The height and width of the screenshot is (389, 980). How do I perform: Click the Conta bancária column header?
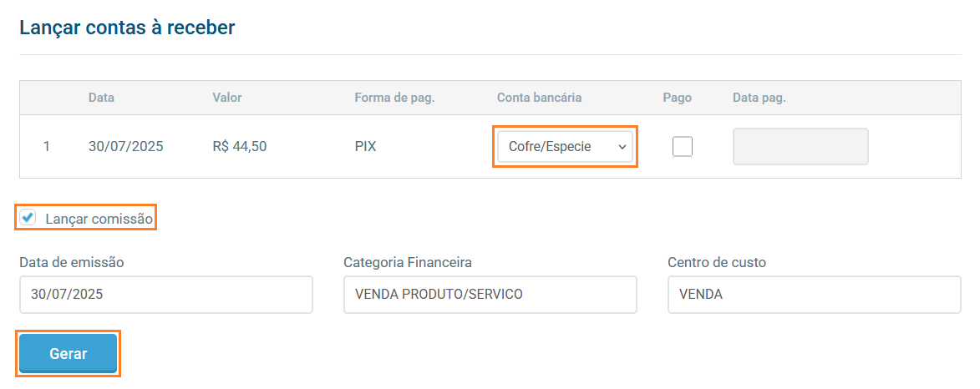(539, 98)
